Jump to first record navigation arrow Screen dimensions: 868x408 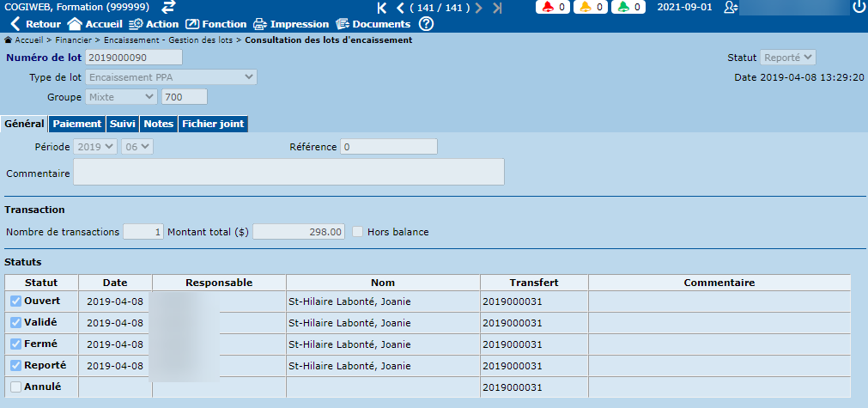[382, 8]
